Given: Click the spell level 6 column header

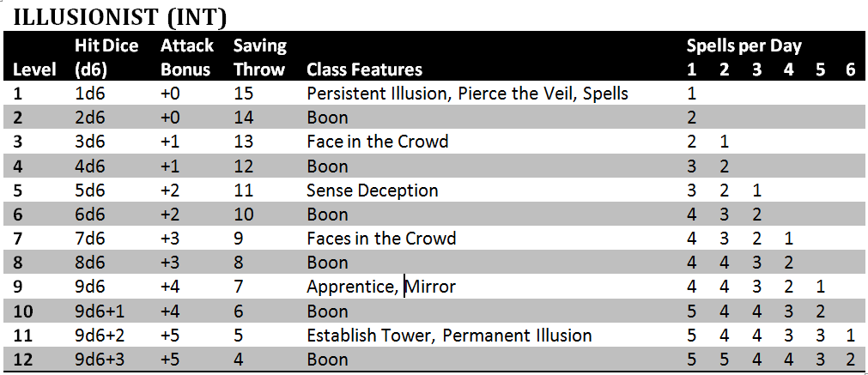Looking at the screenshot, I should pos(850,70).
